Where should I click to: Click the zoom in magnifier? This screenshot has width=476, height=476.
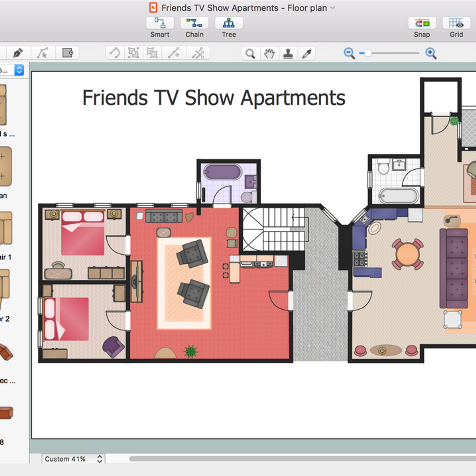431,54
